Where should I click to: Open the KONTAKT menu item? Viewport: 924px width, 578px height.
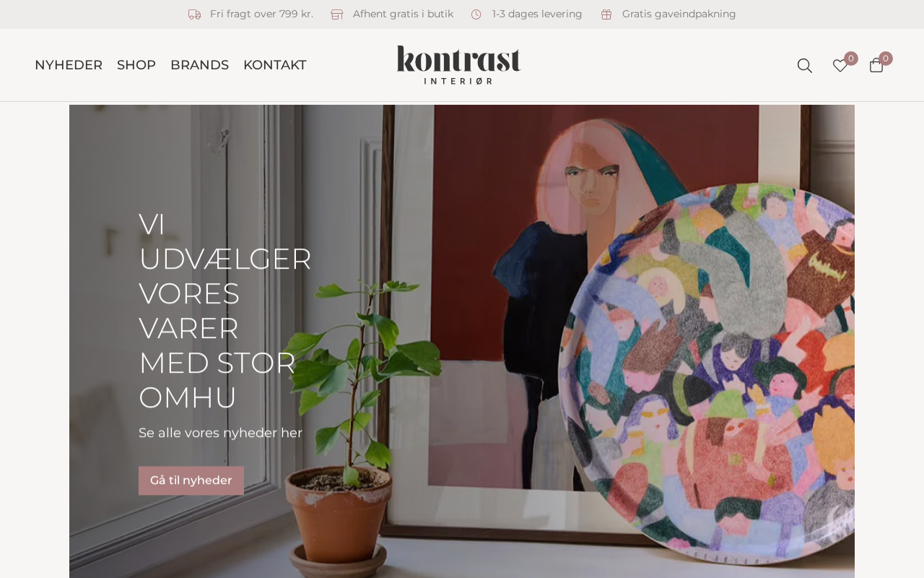275,65
